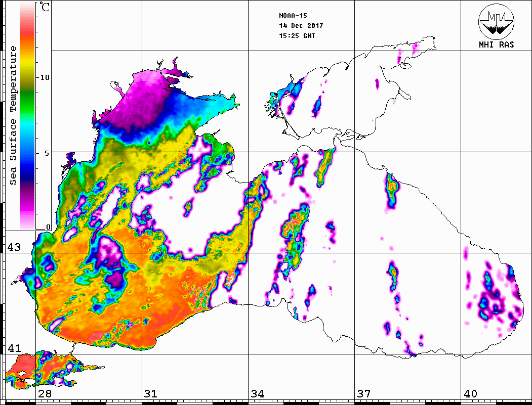Click the '°C' unit label
The height and width of the screenshot is (405, 532).
[45, 7]
